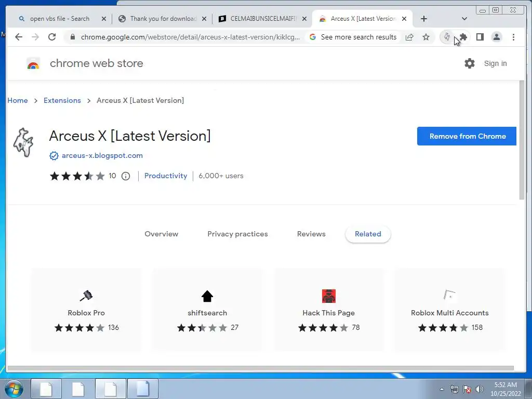
Task: Close the 'Thank you for download' tab
Action: (x=204, y=19)
